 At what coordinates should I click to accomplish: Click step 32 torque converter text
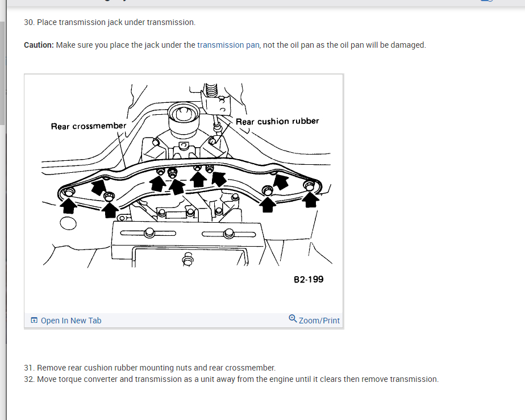coord(231,379)
